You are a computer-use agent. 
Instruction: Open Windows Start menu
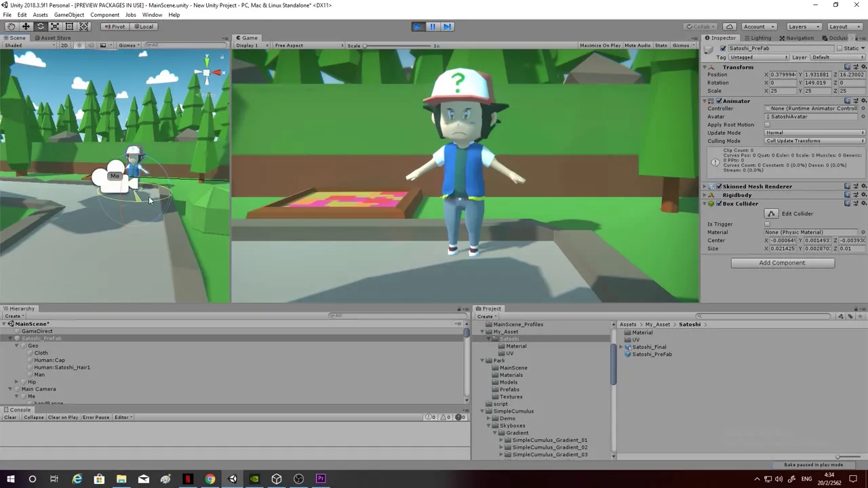tap(10, 479)
